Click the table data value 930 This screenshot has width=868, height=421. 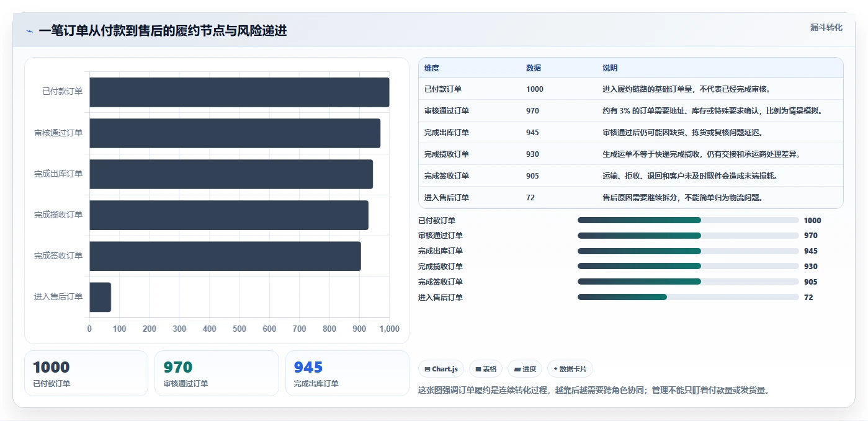532,154
